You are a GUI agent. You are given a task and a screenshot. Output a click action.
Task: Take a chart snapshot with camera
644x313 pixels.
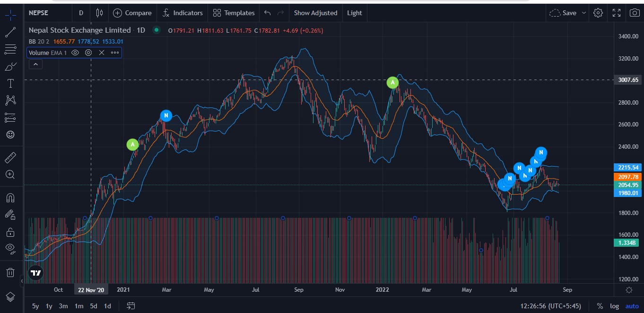(634, 13)
